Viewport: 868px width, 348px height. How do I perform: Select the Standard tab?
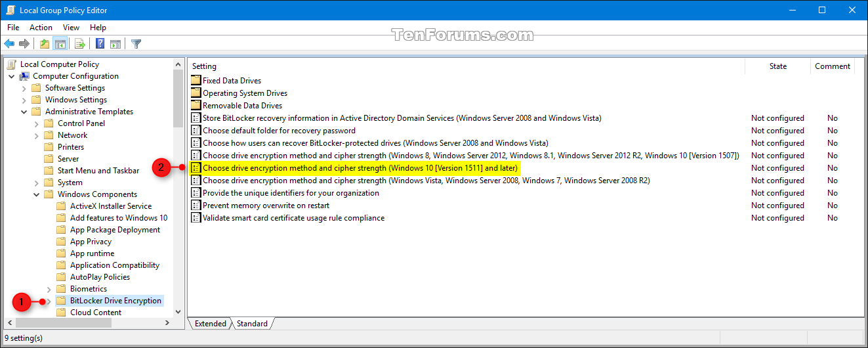[252, 324]
